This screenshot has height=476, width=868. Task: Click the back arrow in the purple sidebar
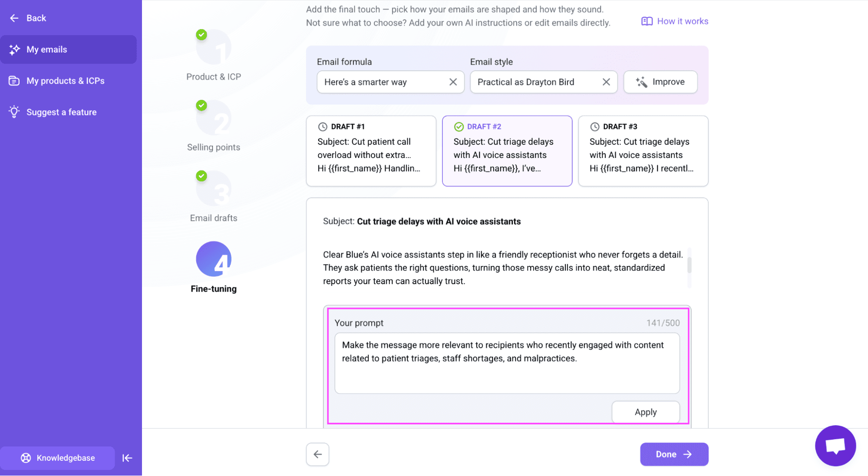tap(14, 18)
